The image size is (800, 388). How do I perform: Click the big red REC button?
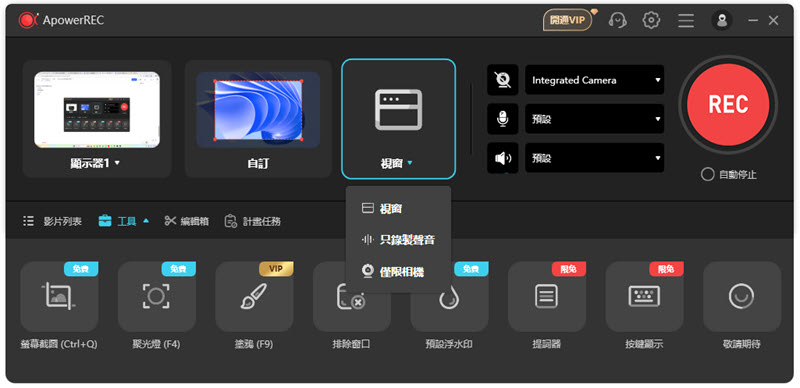click(x=728, y=105)
